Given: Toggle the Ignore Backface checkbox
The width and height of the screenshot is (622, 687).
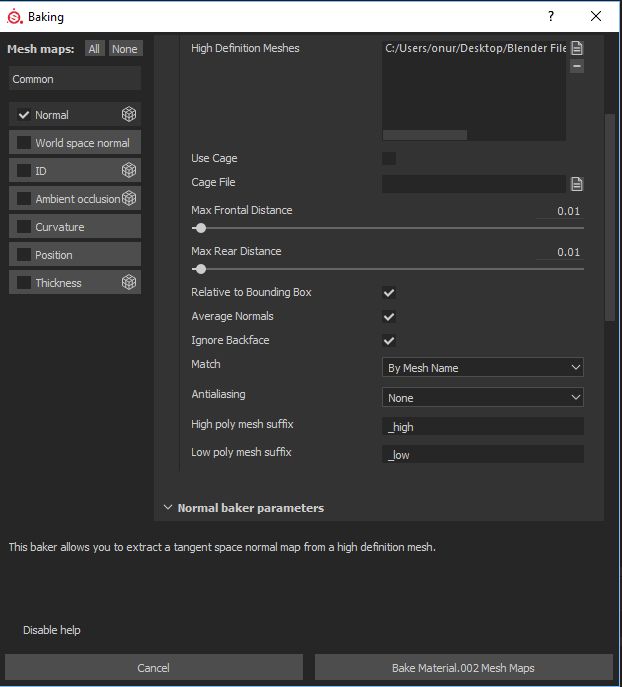Looking at the screenshot, I should (x=389, y=340).
